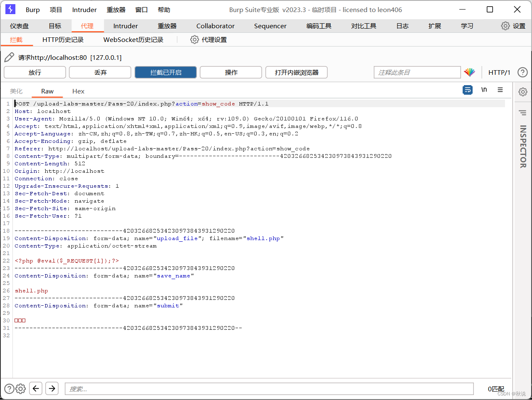The height and width of the screenshot is (400, 532).
Task: Open the 操作 action button
Action: tap(231, 72)
